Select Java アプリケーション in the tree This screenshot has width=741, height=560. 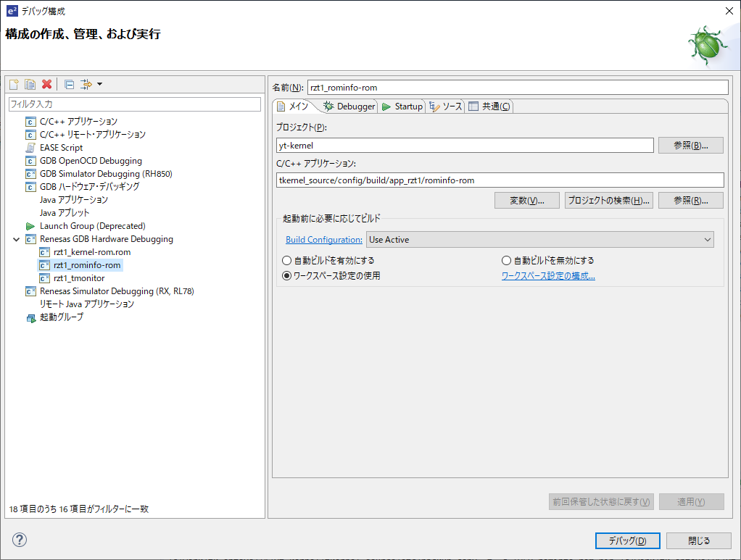(74, 200)
